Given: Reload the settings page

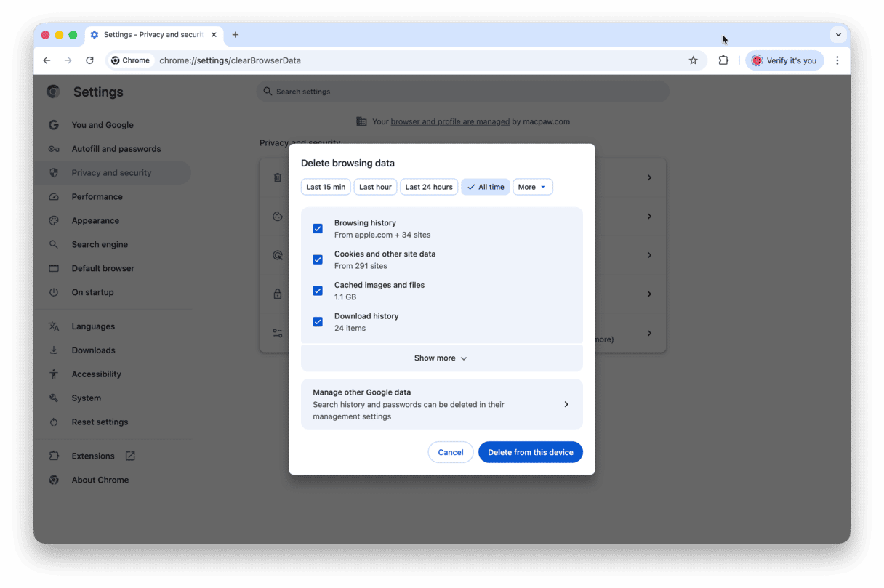Looking at the screenshot, I should 89,60.
